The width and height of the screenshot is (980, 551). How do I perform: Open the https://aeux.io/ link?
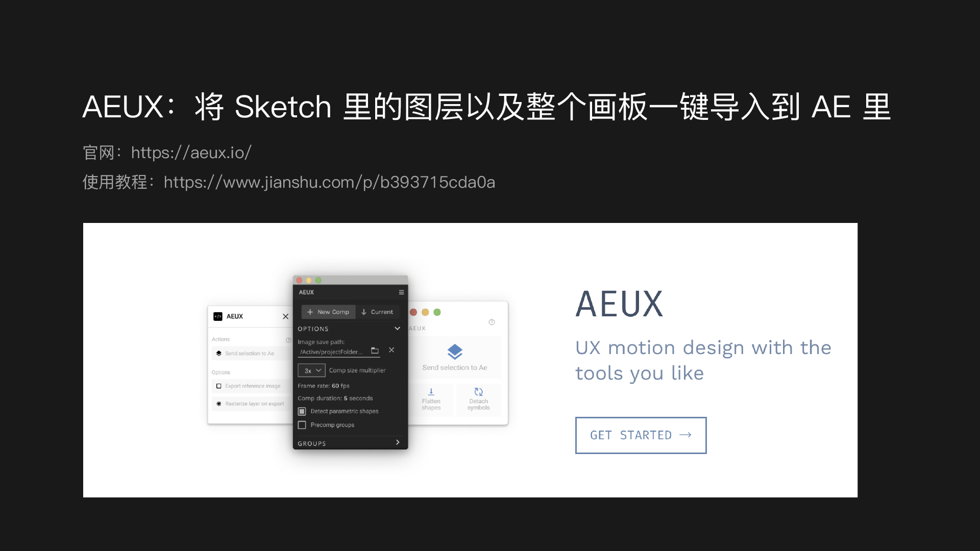[x=191, y=153]
